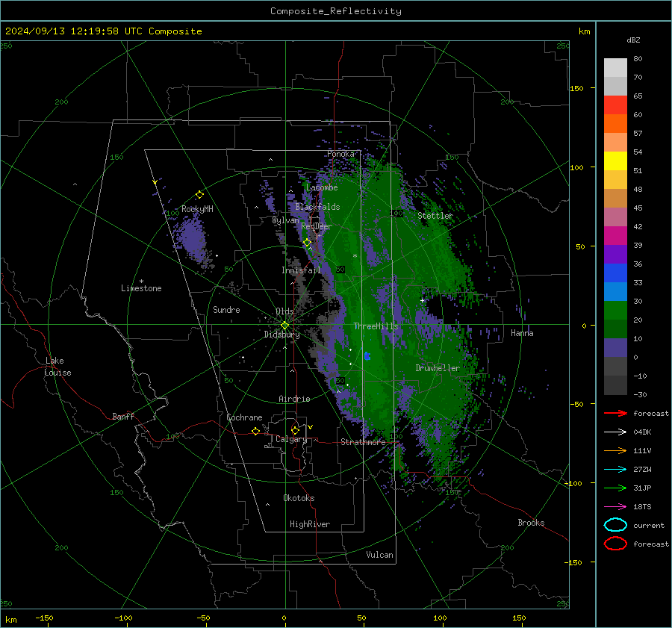Select the cyan current ellipse icon

[615, 525]
